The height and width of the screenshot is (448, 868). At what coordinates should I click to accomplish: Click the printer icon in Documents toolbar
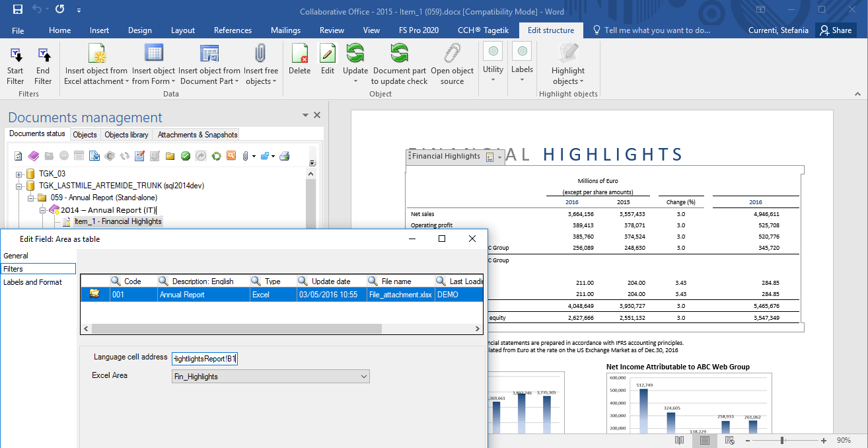285,156
